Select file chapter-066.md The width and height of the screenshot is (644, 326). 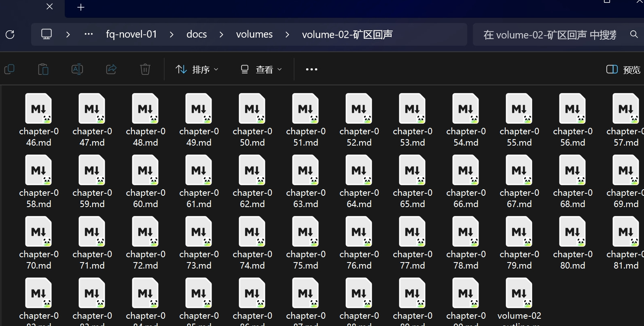466,181
